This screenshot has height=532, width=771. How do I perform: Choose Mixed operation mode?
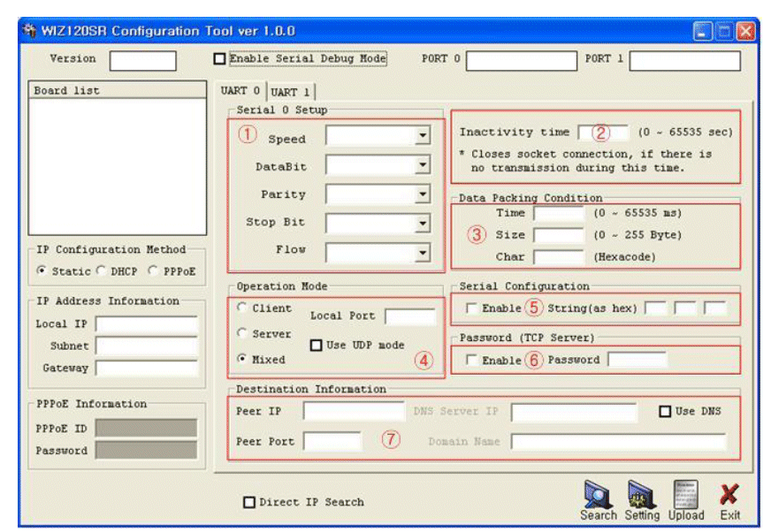point(241,359)
